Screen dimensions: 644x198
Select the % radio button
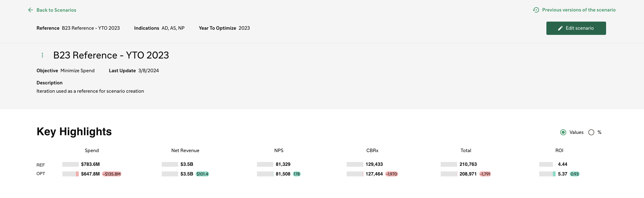click(591, 132)
